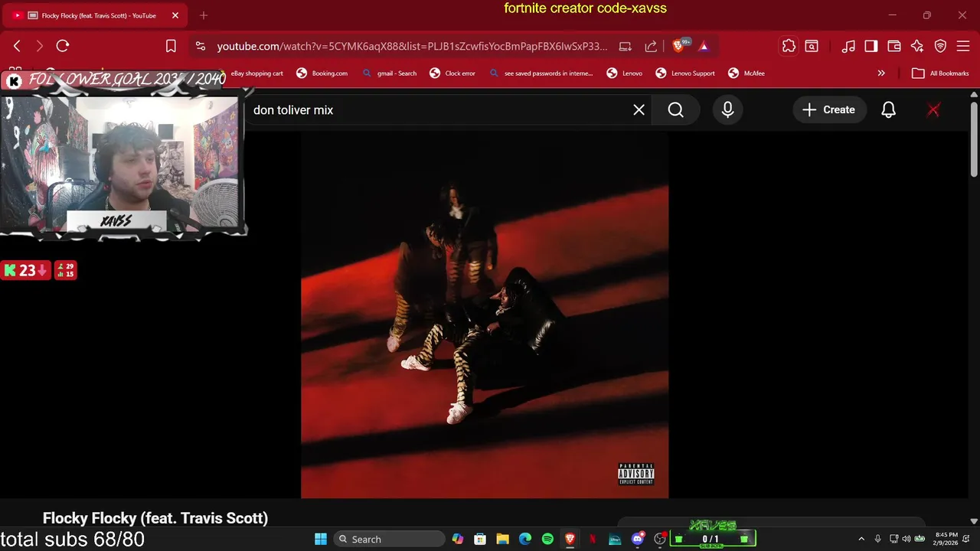
Task: Open the browser hamburger menu
Action: pyautogui.click(x=964, y=46)
